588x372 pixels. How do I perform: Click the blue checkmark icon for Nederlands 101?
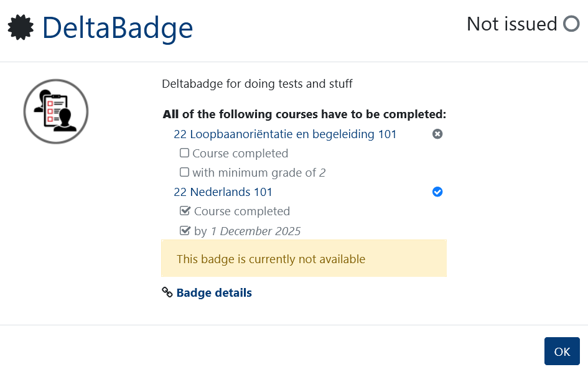coord(437,192)
